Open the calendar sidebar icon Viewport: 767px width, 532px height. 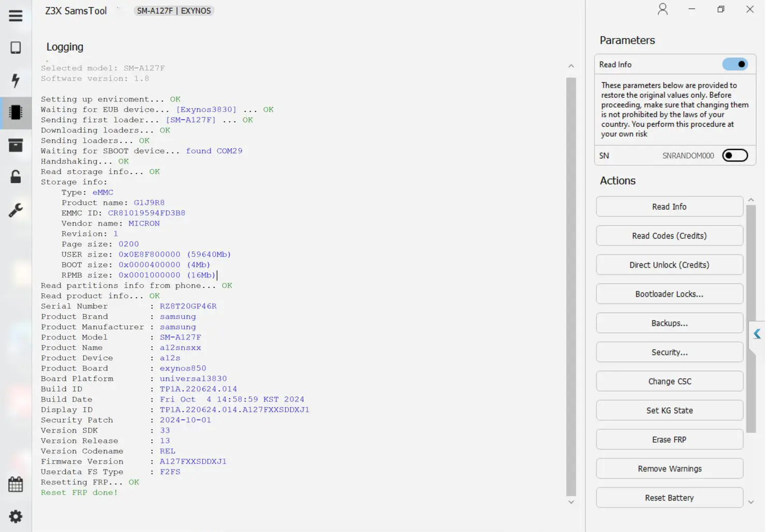point(16,484)
